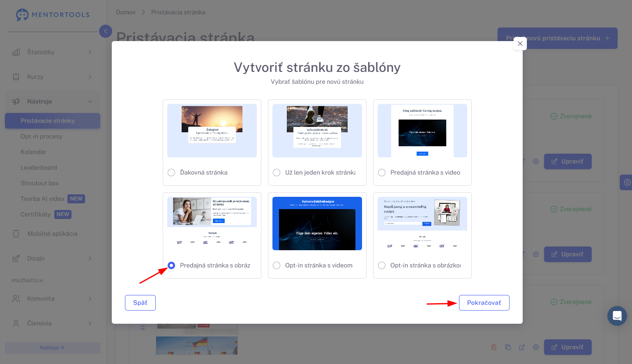
Task: Expand the Štatistiky menu chevron
Action: 90,52
